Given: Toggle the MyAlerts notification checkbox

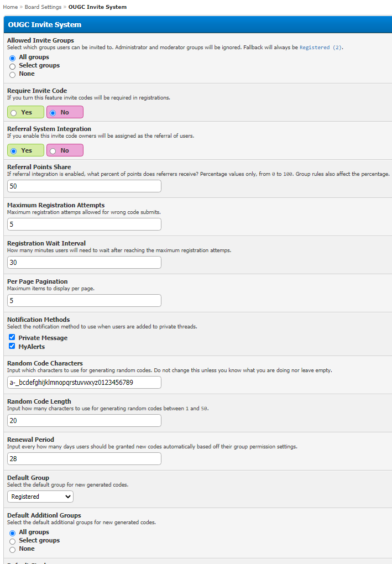Looking at the screenshot, I should 12,346.
